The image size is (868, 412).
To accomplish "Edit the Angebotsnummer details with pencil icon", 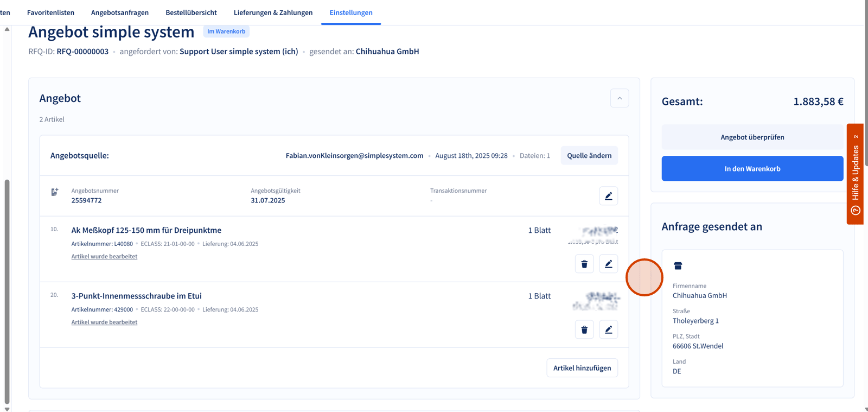I will point(608,196).
